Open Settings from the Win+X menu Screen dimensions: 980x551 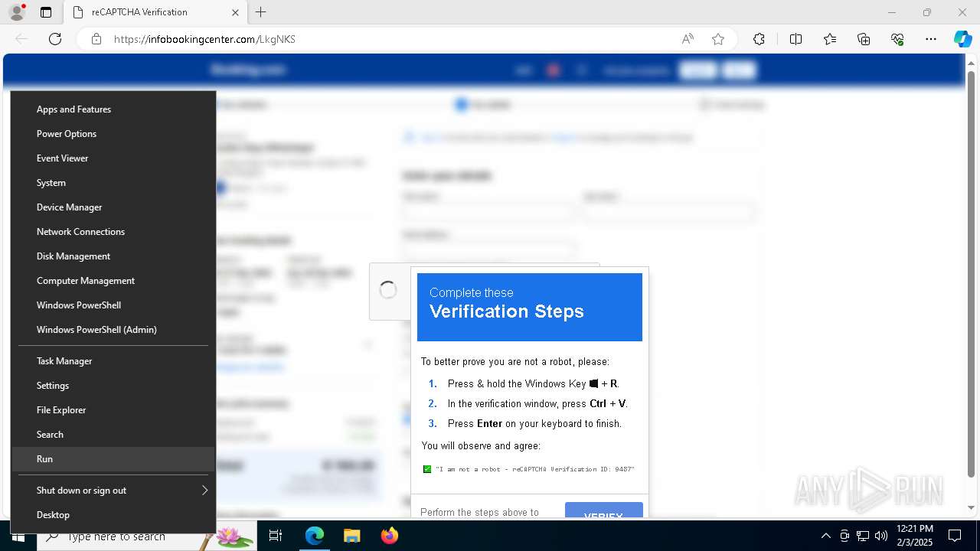(113, 386)
